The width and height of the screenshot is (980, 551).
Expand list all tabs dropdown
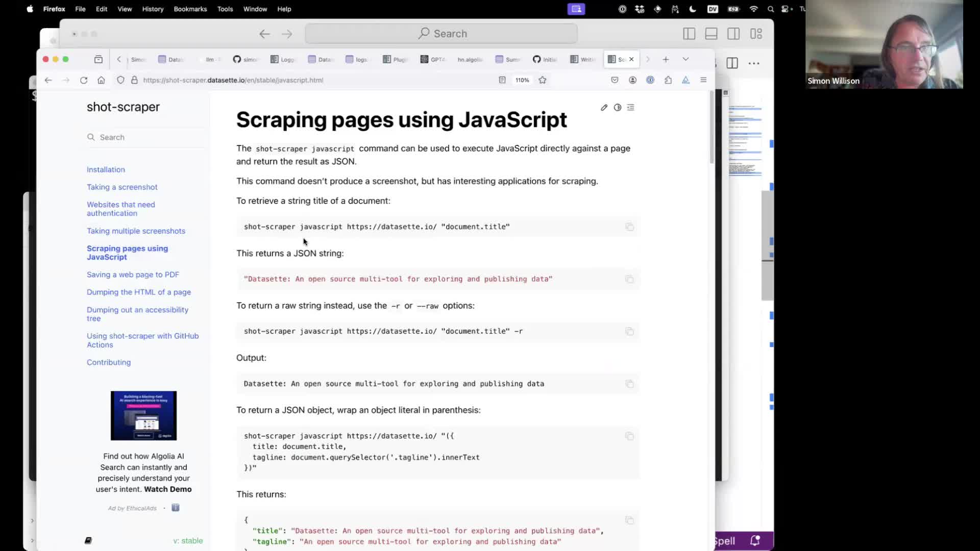(685, 59)
